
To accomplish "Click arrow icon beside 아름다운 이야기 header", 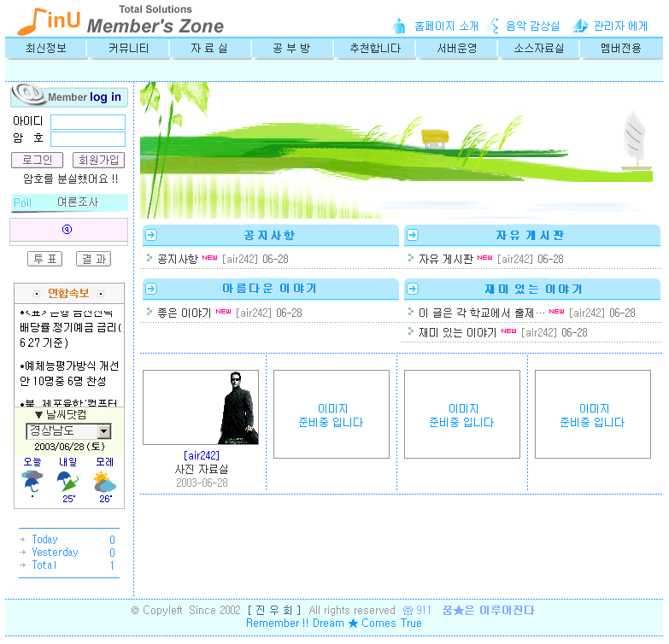I will tap(151, 289).
